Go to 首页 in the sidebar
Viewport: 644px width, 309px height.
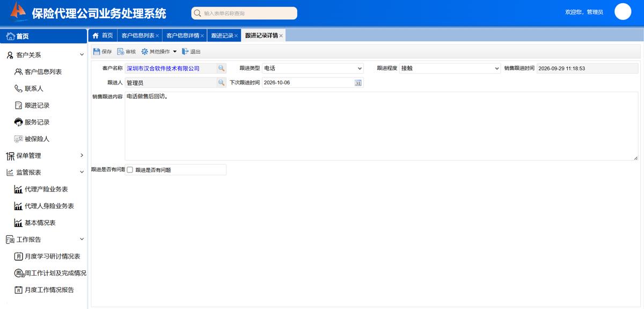coord(43,36)
